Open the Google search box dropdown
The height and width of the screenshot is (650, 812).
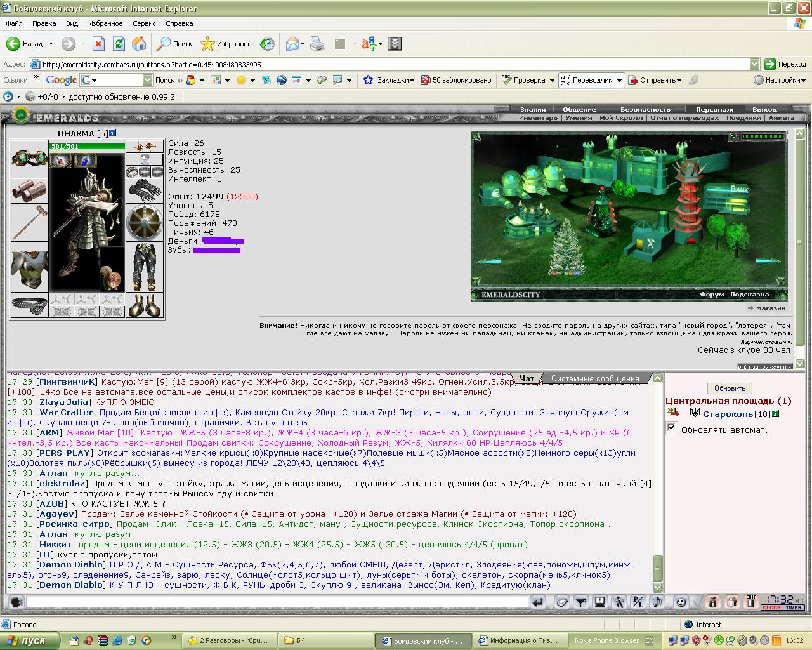pyautogui.click(x=147, y=80)
